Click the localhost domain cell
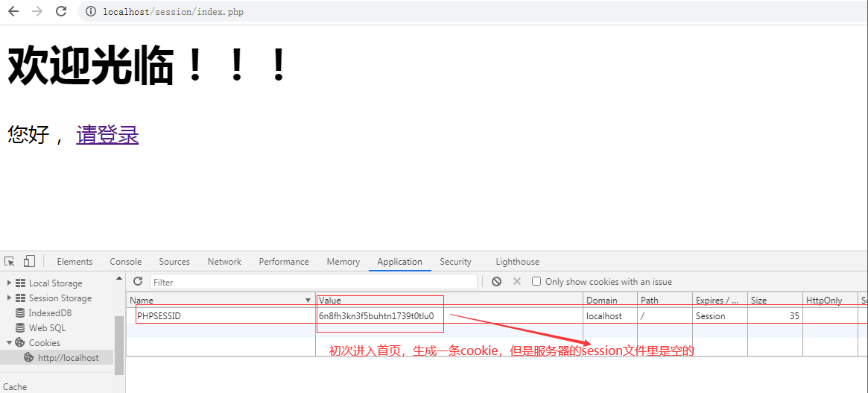The height and width of the screenshot is (393, 868). (610, 316)
